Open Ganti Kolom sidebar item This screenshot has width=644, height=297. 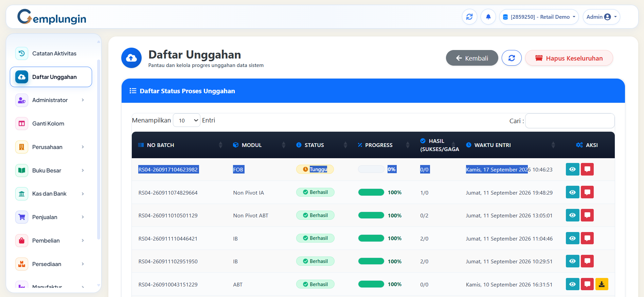tap(51, 123)
